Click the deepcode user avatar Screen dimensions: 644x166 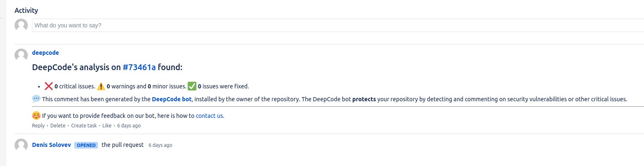21,55
